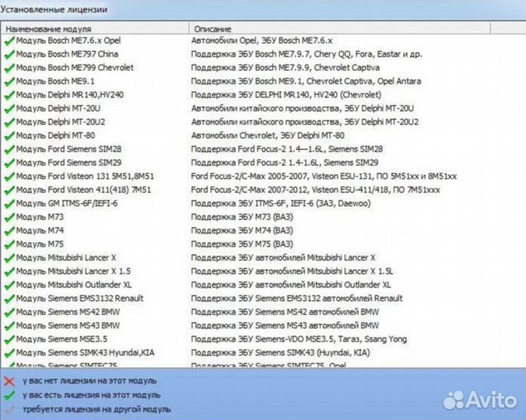Click description Поддержка ЭБУ DELPHI MR140, HV240 (Chevrolet)
526x420 pixels.
(286, 95)
